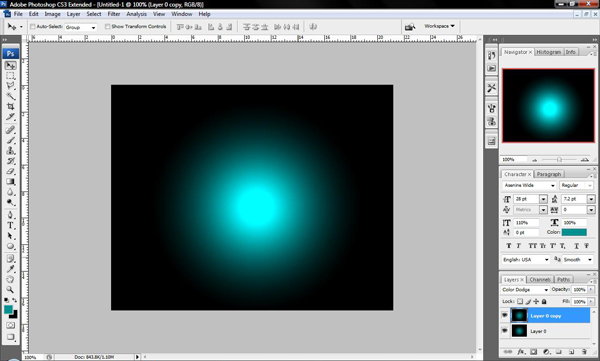Select the Zoom tool
Viewport: 600px width, 361px height.
point(10,289)
